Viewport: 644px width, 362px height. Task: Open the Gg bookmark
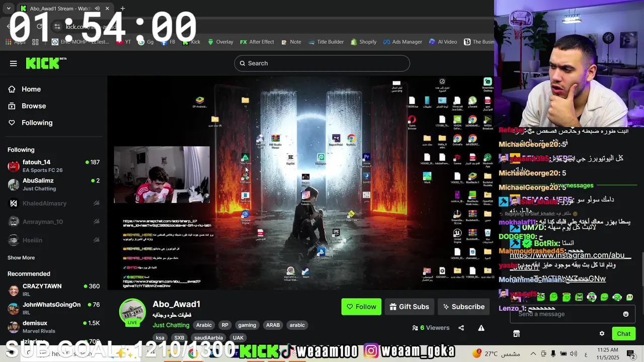[146, 42]
